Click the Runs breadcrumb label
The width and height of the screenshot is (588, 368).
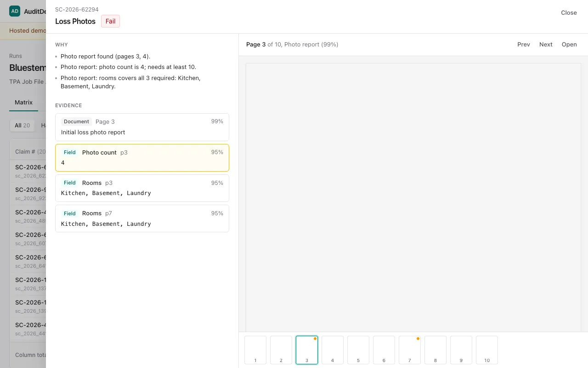click(16, 56)
